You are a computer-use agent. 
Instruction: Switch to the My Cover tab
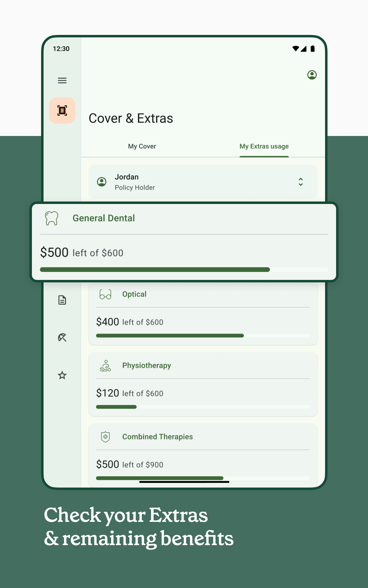[x=142, y=146]
